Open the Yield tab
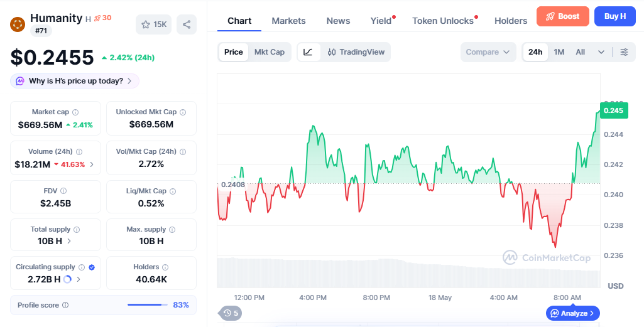This screenshot has width=644, height=327. (381, 21)
